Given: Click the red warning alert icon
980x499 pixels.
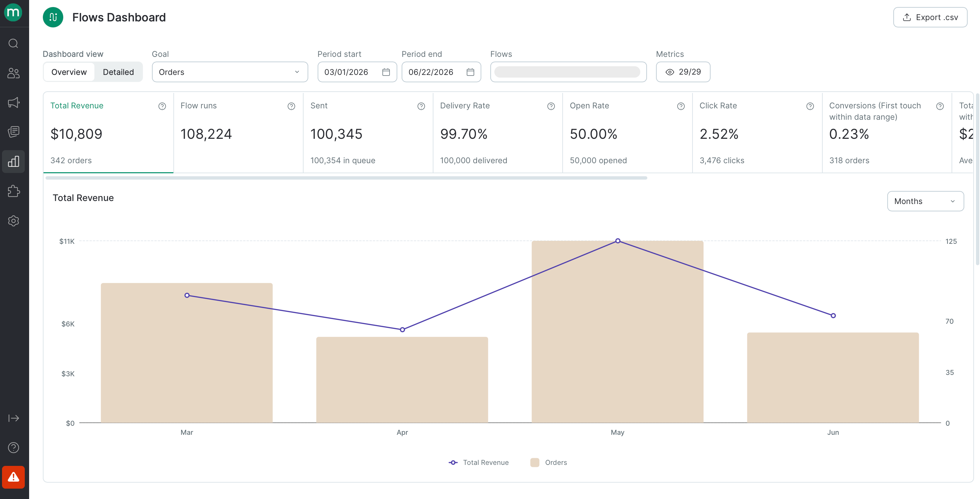Looking at the screenshot, I should coord(13,477).
